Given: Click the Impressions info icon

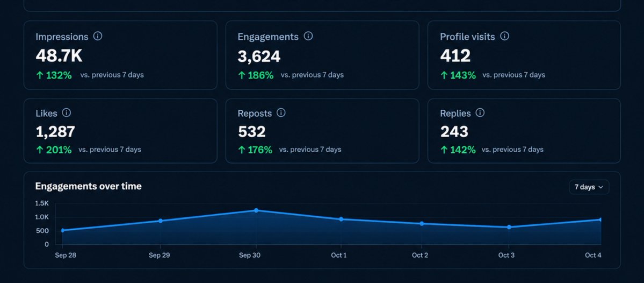Looking at the screenshot, I should (98, 36).
